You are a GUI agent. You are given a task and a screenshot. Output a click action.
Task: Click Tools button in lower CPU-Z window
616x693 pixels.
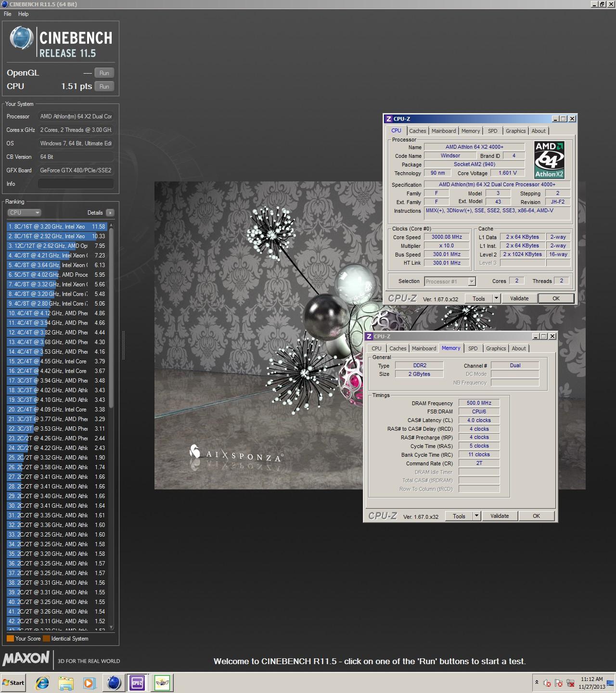tap(459, 516)
